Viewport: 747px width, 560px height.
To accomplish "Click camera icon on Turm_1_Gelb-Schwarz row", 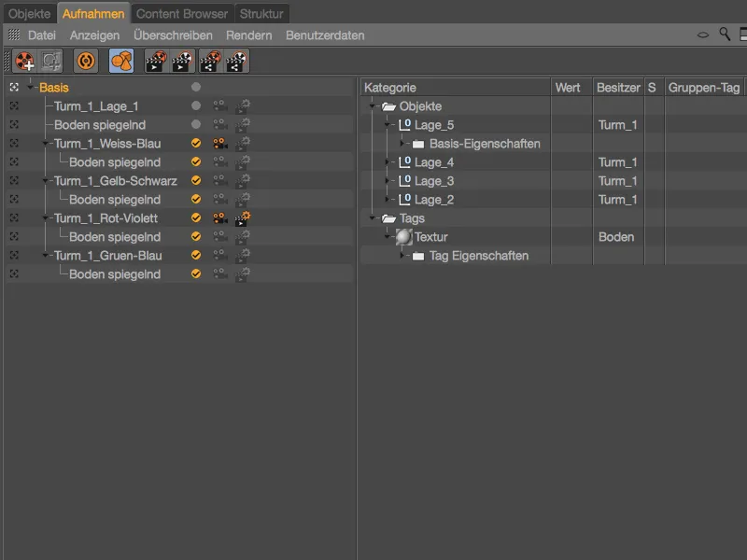I will tap(219, 180).
